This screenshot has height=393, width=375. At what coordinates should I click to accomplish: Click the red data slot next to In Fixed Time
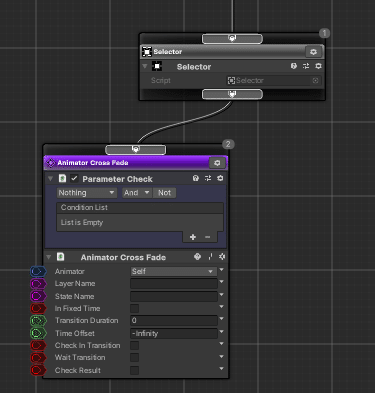pos(38,308)
